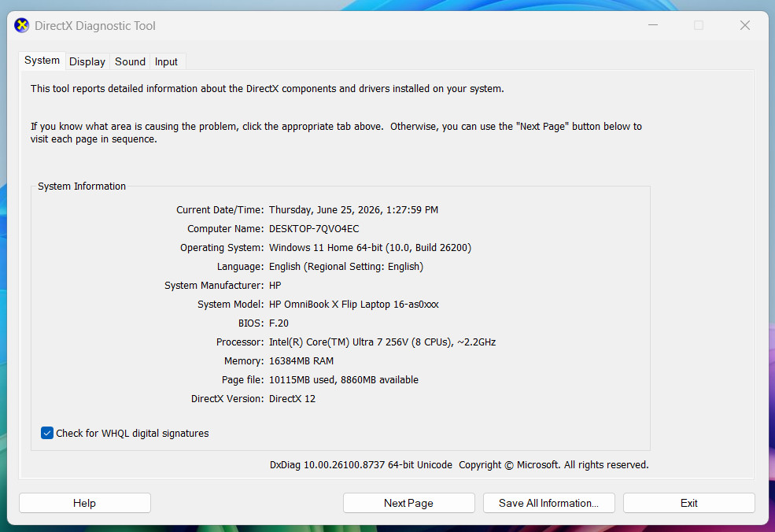Image resolution: width=775 pixels, height=532 pixels.
Task: Click the System Information group label
Action: point(82,187)
